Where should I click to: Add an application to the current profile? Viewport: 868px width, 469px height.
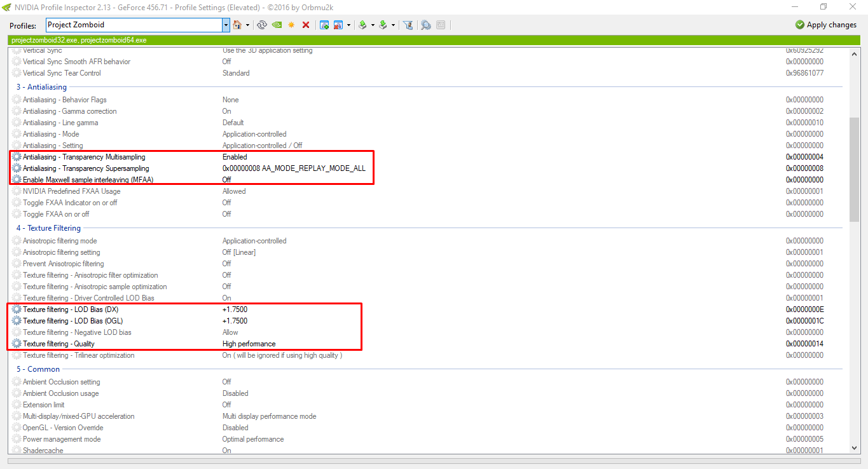(x=324, y=25)
